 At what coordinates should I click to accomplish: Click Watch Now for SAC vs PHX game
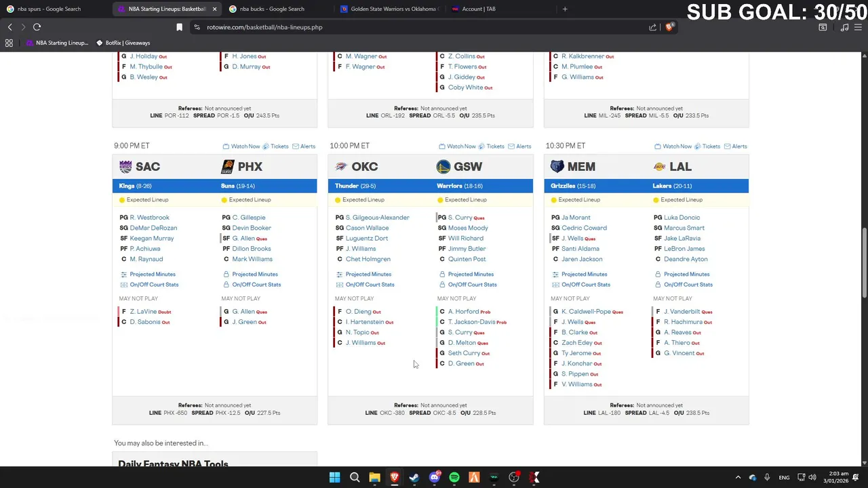tap(241, 146)
